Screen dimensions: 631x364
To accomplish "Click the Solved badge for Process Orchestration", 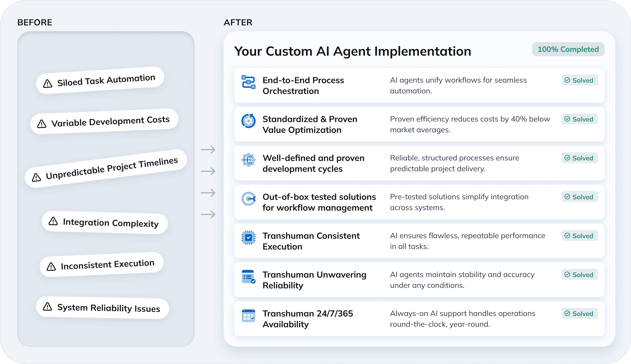I will [580, 80].
